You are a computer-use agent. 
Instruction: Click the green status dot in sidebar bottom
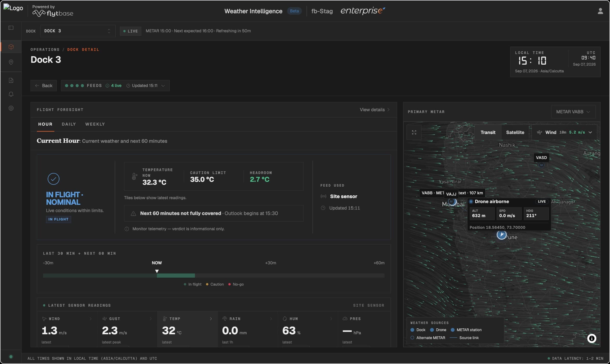pos(11,357)
